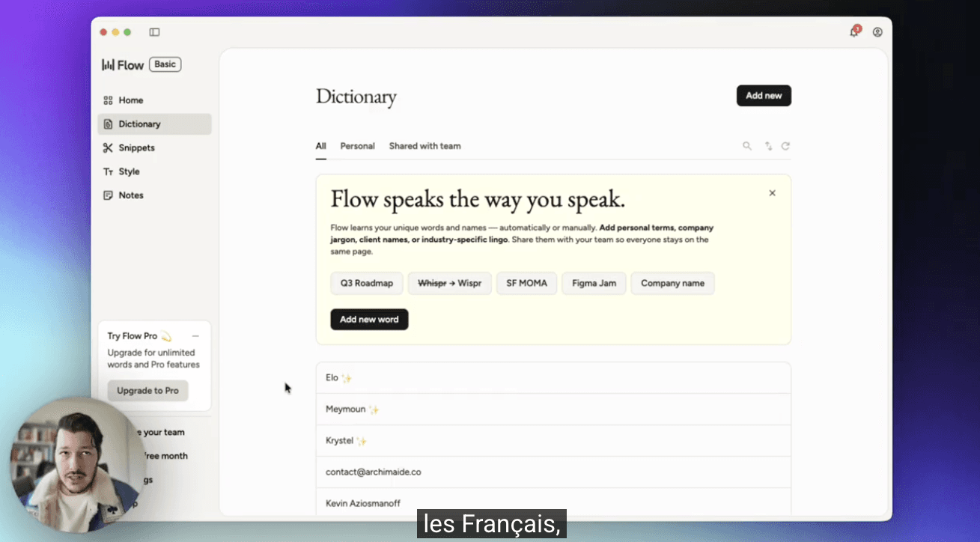Click the Notes icon
The width and height of the screenshot is (980, 542).
[x=108, y=195]
